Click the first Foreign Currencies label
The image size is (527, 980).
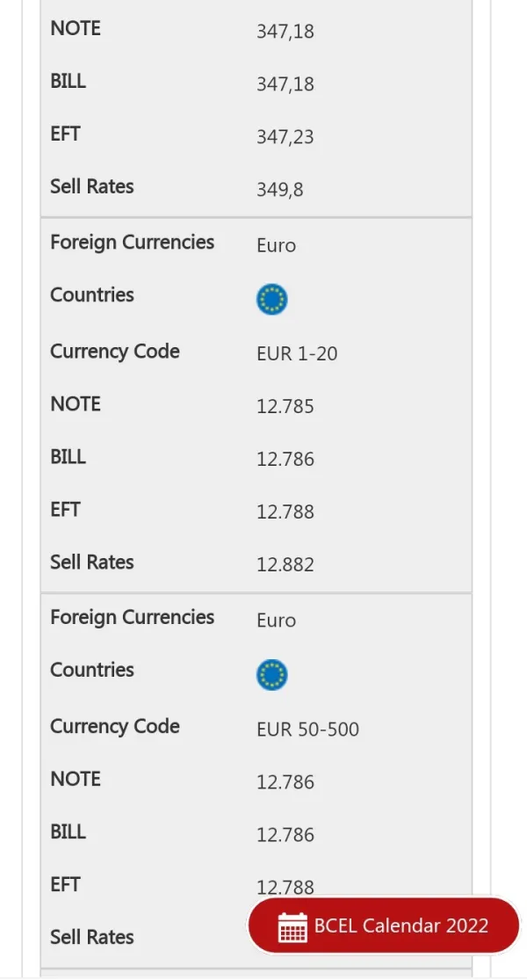point(132,243)
